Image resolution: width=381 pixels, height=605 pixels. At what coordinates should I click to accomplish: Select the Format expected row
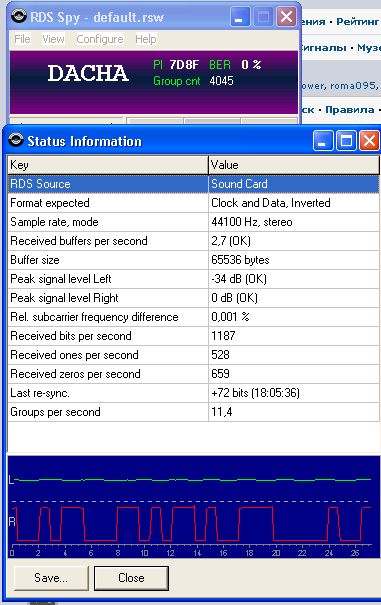coord(193,203)
